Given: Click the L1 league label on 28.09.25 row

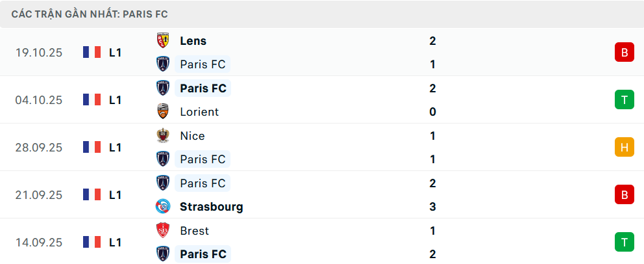Looking at the screenshot, I should coord(116,148).
